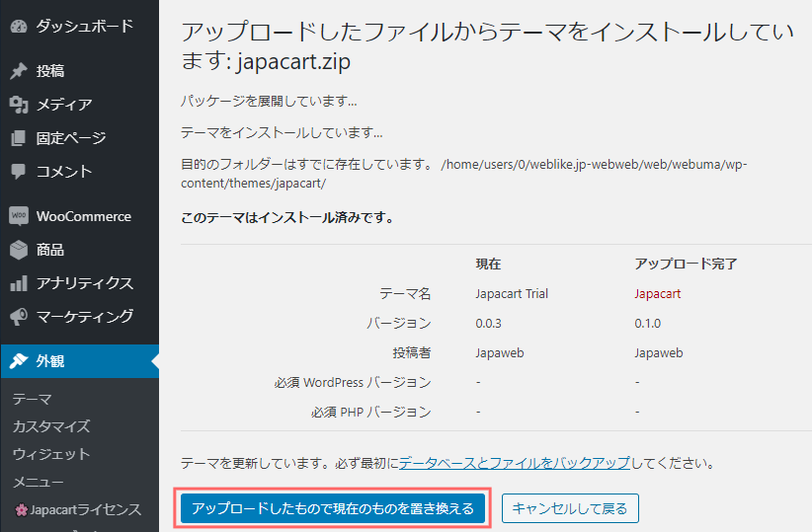Click the current version 0.0.3
The height and width of the screenshot is (532, 812).
[488, 324]
